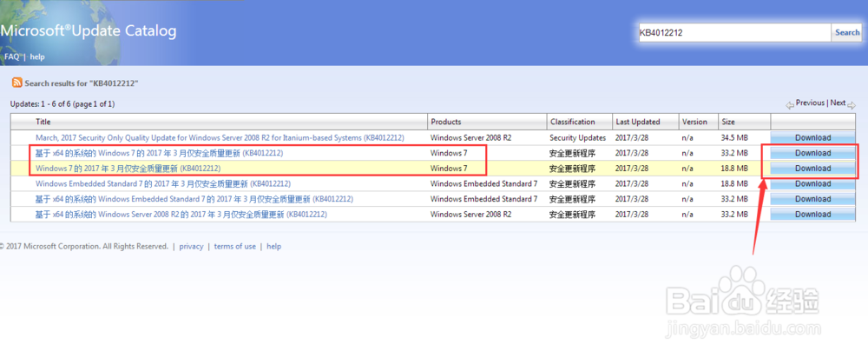Open highlighted Windows 7 的 2017 年 3 月 update link

click(128, 168)
